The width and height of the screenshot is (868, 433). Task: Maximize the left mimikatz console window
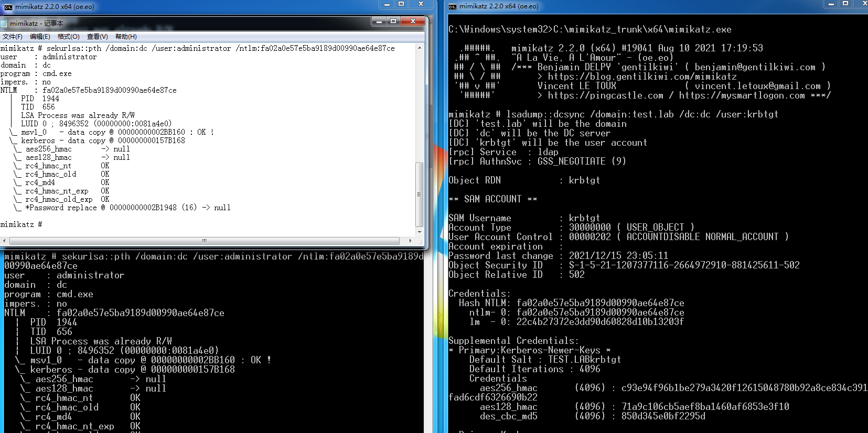click(401, 4)
